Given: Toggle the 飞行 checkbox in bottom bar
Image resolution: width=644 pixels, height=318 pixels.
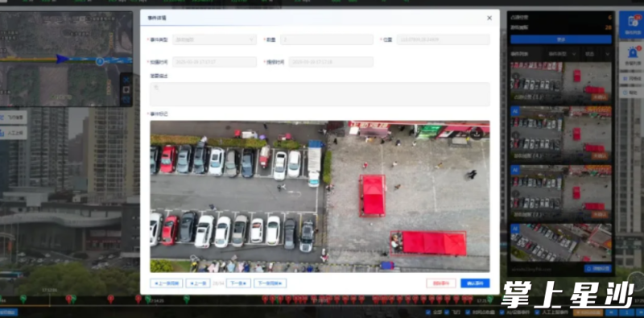Looking at the screenshot, I should coord(446,312).
